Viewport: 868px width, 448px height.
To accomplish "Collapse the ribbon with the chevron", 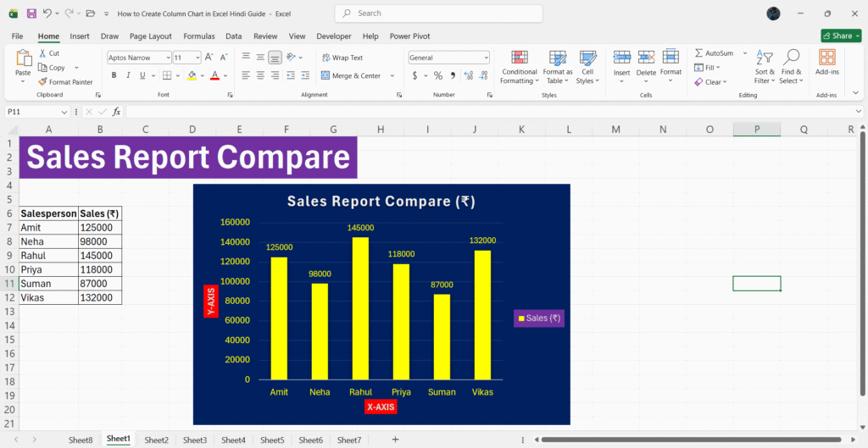I will [856, 93].
